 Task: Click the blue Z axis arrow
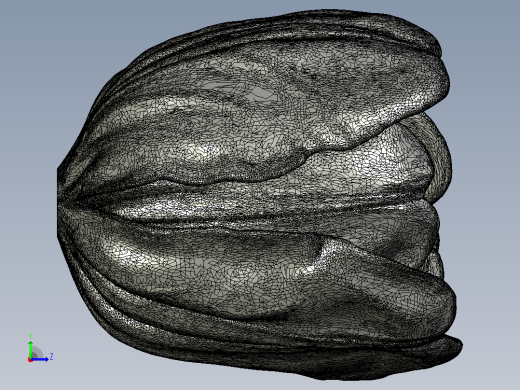tap(40, 359)
